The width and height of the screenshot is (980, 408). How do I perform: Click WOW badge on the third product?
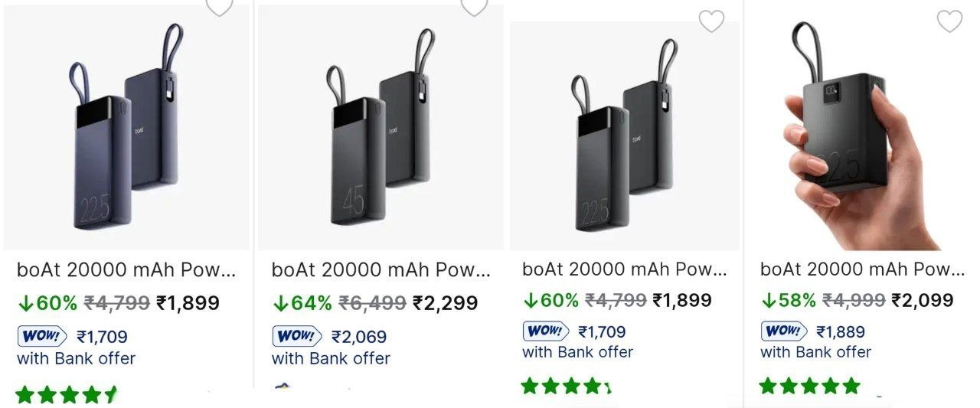546,331
